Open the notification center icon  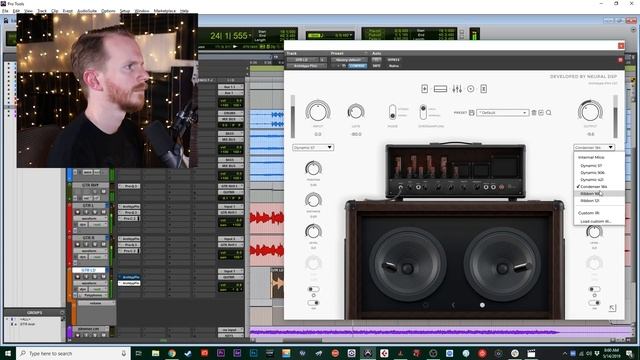tap(629, 353)
